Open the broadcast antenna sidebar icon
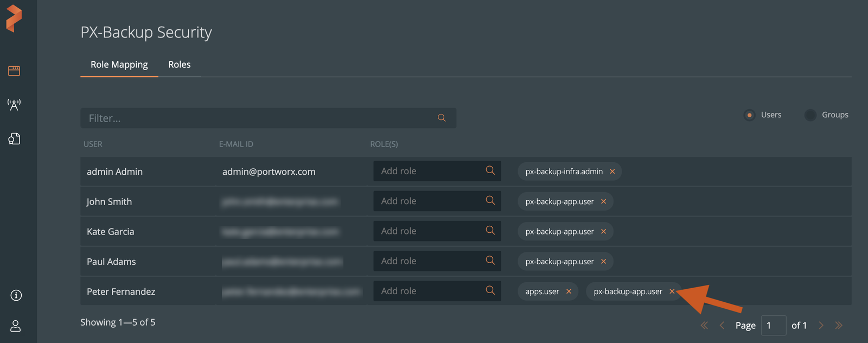Screen dimensions: 868x343 point(14,105)
